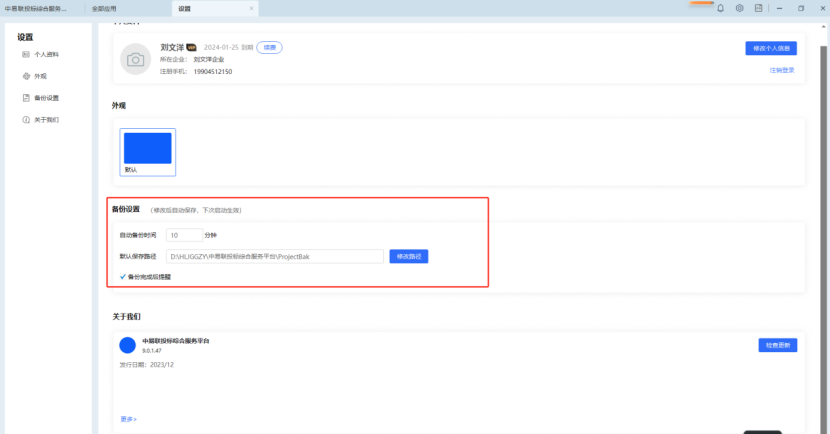Click the blue app logo in 关于我们
830x434 pixels.
pyautogui.click(x=127, y=345)
